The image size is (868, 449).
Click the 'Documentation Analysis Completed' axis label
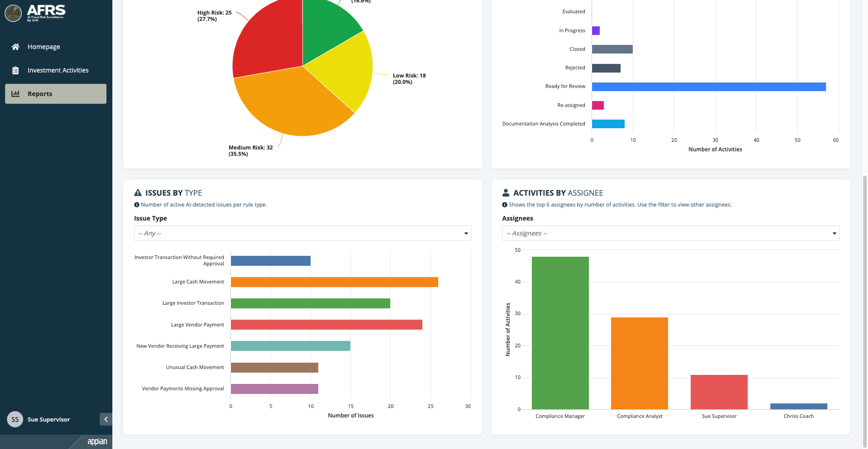click(x=543, y=124)
